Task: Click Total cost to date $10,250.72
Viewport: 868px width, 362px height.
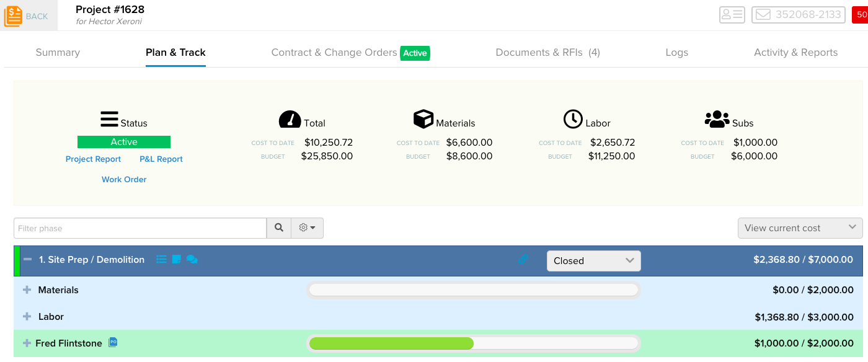Action: pos(329,143)
